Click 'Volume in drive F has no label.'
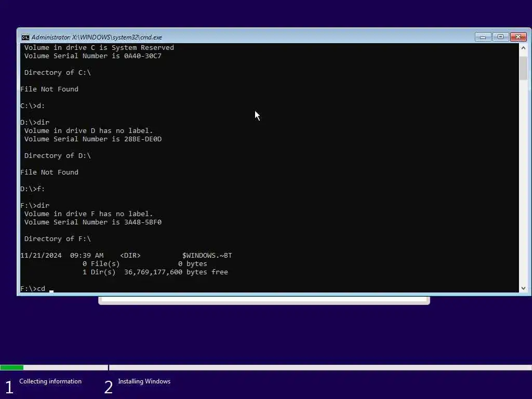The height and width of the screenshot is (399, 532). pos(88,214)
